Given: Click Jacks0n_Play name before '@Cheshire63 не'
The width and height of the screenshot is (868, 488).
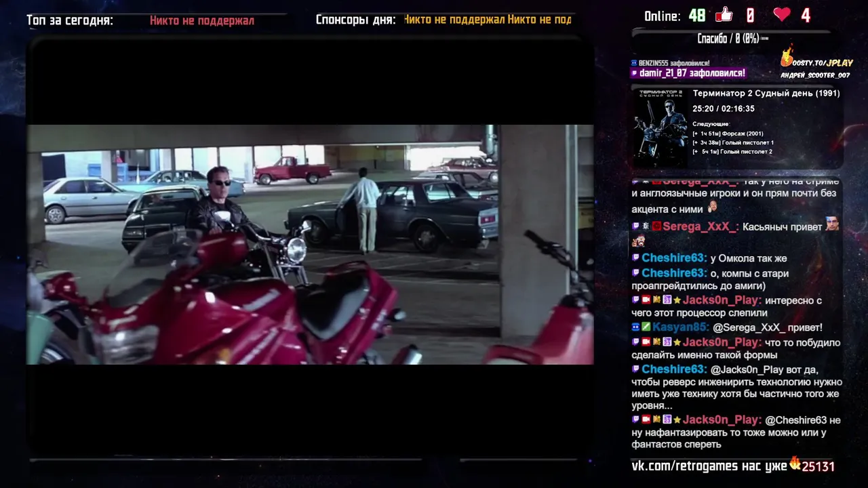Looking at the screenshot, I should [722, 420].
